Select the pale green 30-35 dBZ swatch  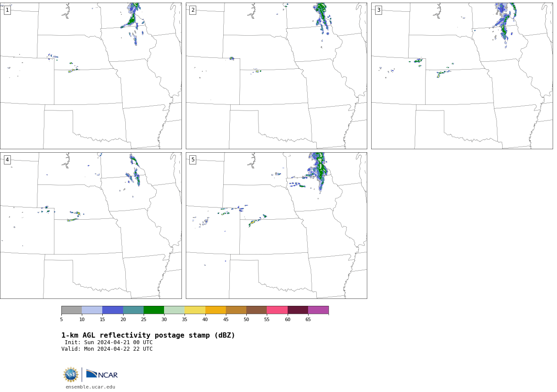(x=174, y=310)
